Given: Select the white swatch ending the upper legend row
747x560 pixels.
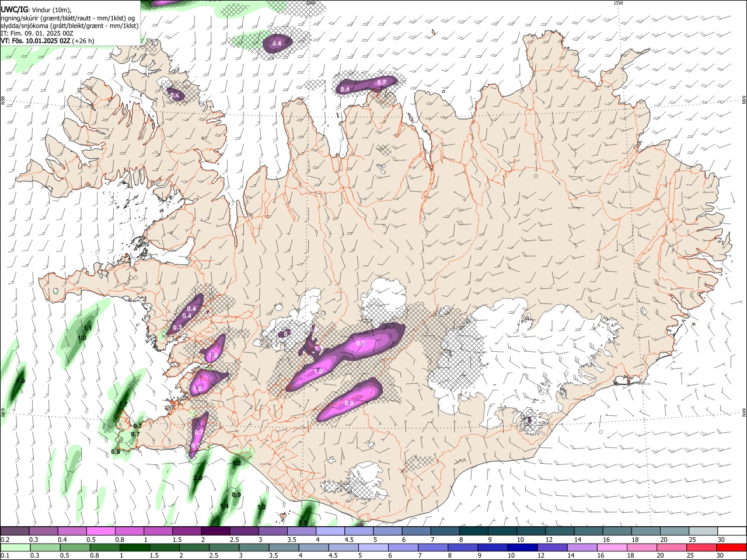Looking at the screenshot, I should 732,531.
